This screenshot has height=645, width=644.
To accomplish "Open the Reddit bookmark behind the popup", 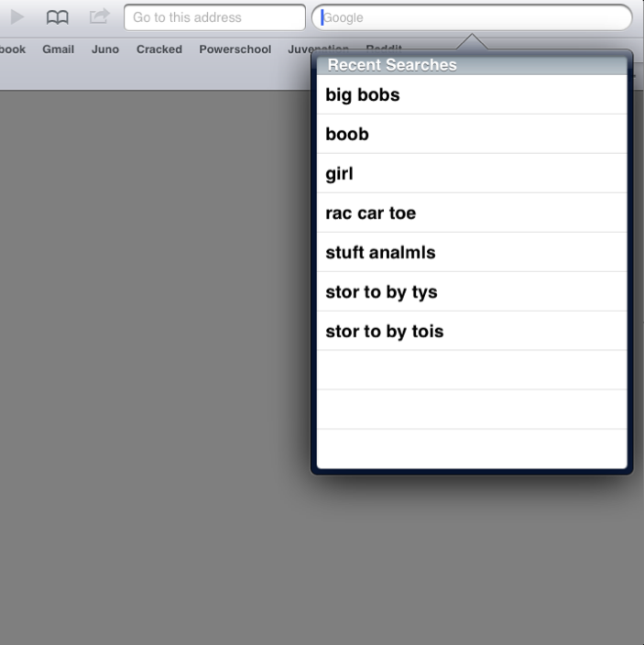I will click(384, 46).
